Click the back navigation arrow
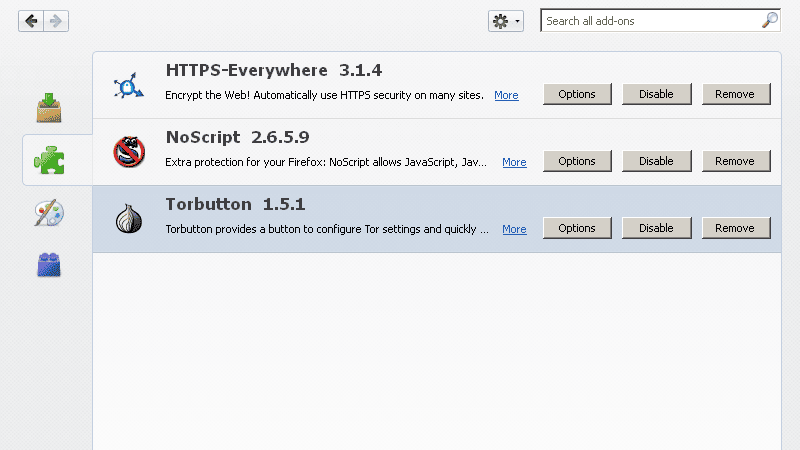 click(31, 20)
